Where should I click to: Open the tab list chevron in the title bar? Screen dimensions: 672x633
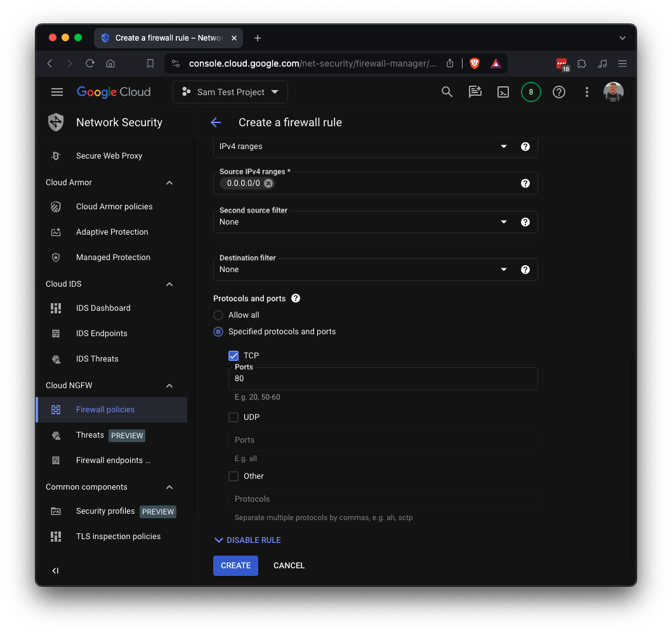click(623, 38)
